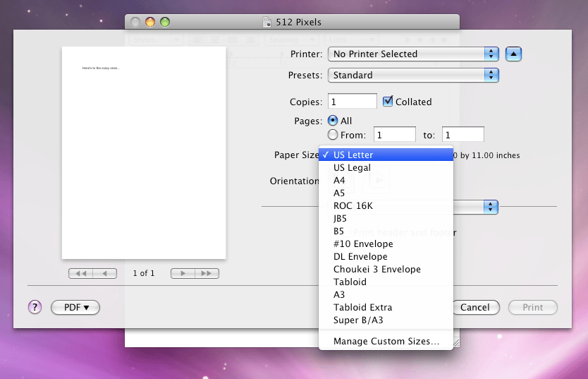This screenshot has width=588, height=379.
Task: Select the All pages radio button
Action: click(333, 121)
